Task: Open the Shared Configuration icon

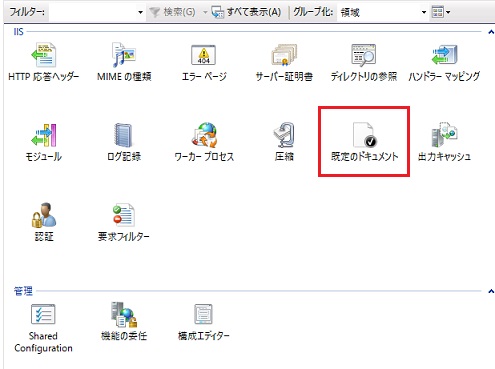Action: pyautogui.click(x=43, y=314)
